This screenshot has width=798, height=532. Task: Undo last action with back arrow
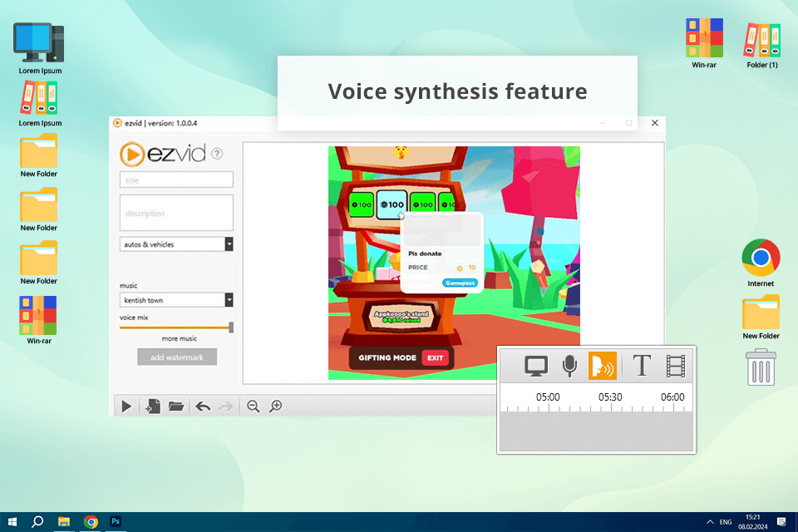tap(203, 406)
